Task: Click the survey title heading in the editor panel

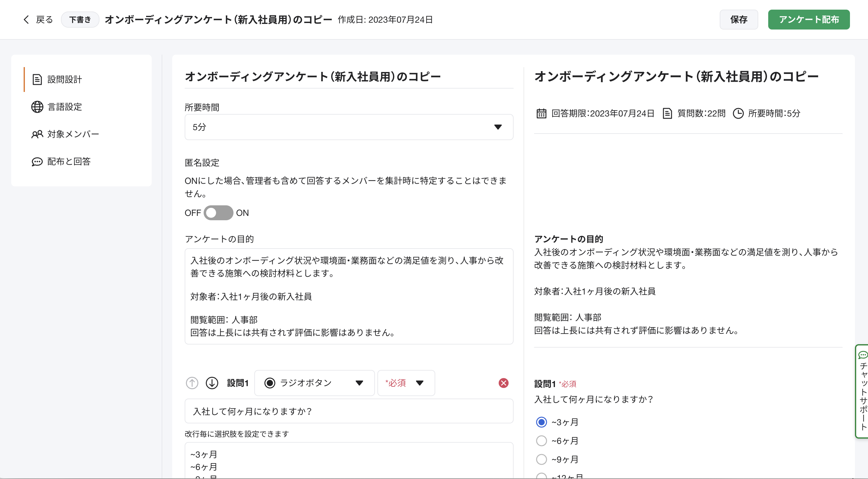Action: pos(313,77)
